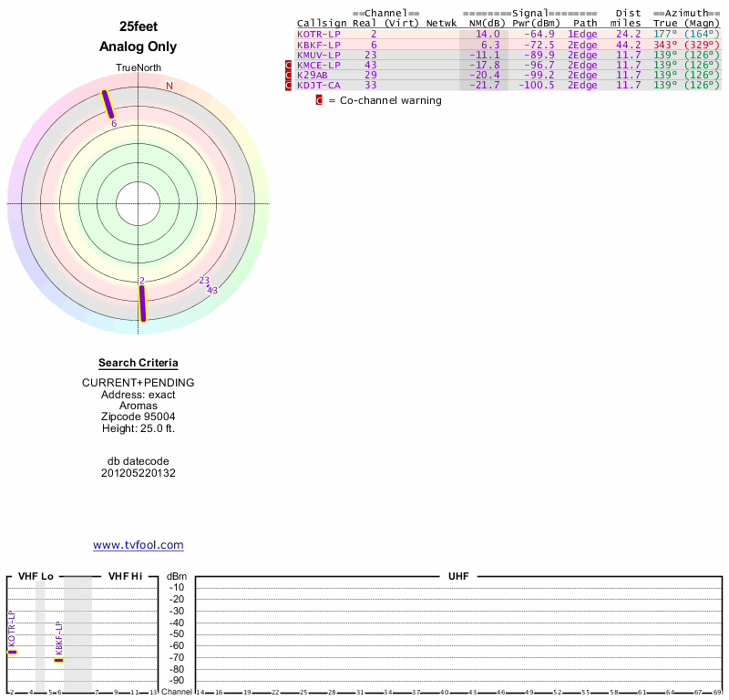The width and height of the screenshot is (729, 700).
Task: Click the UHF spectrum chart heading
Action: pos(459,577)
